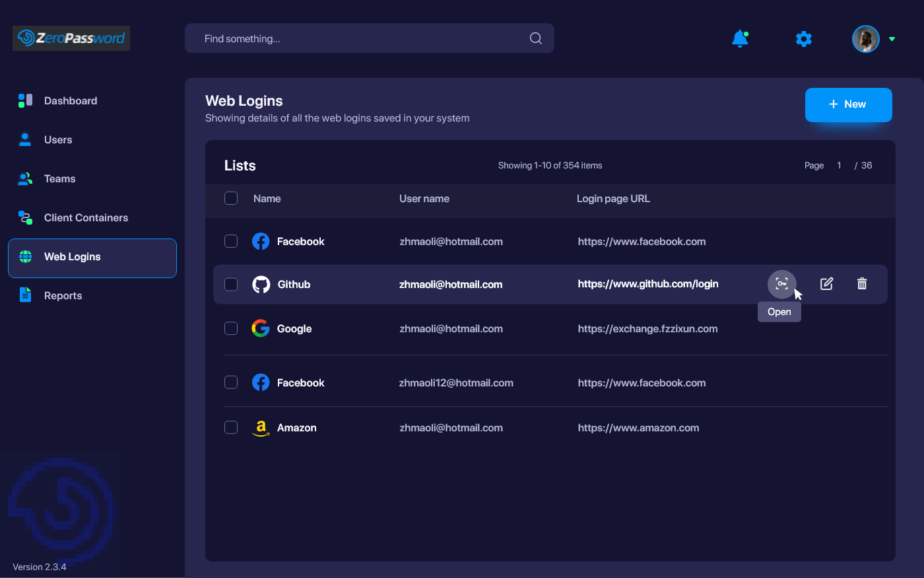Click the New button
Viewport: 924px width, 578px height.
pos(848,104)
